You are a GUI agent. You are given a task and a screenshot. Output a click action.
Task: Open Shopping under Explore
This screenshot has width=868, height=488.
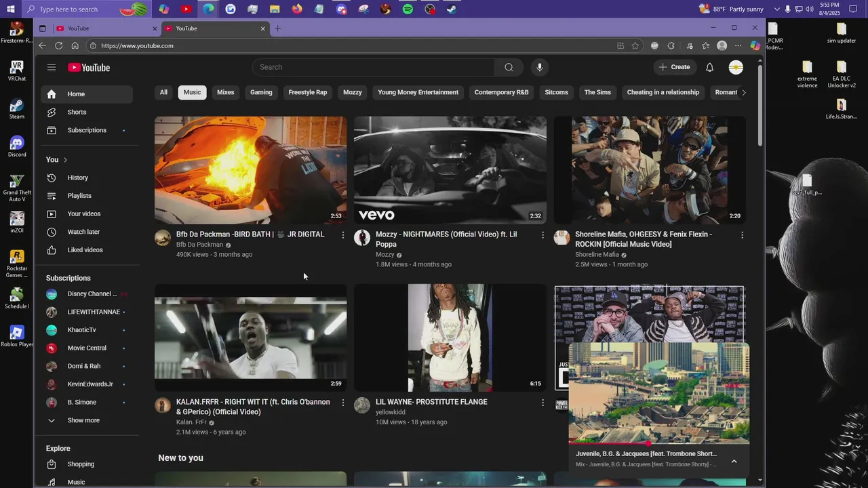coord(87,464)
